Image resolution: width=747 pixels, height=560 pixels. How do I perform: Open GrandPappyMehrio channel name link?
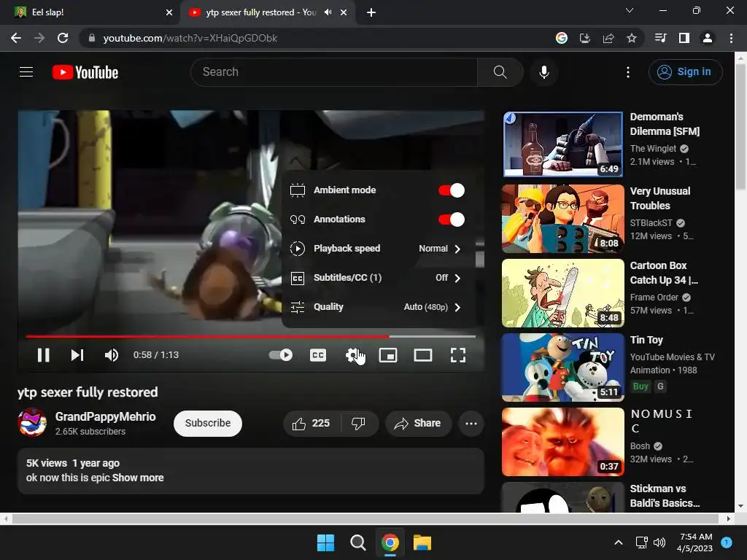pos(105,416)
